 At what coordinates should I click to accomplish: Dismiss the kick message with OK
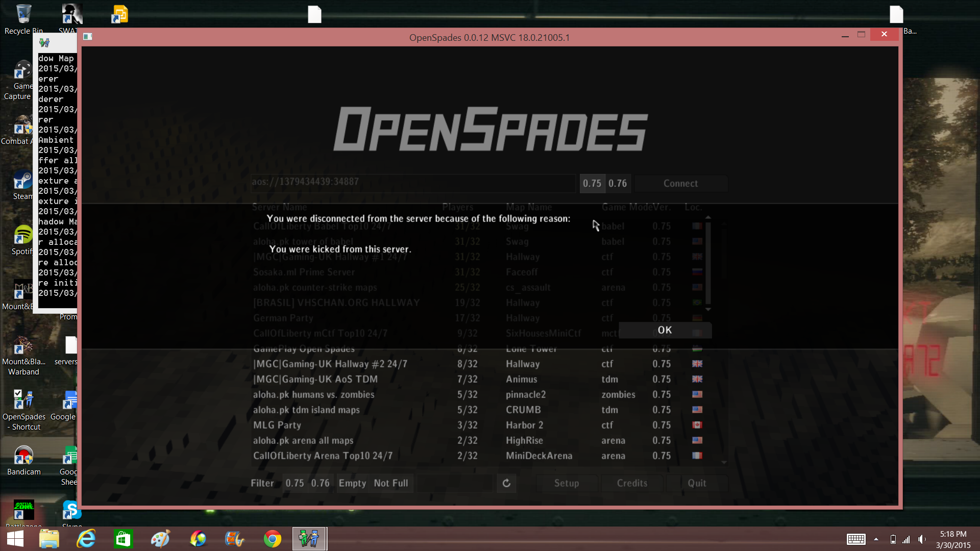pos(665,330)
